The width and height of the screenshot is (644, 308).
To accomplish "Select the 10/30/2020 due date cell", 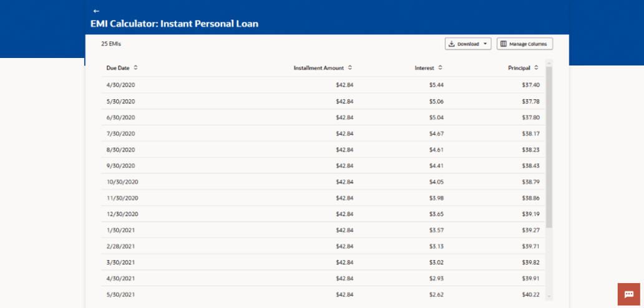I will coord(122,181).
